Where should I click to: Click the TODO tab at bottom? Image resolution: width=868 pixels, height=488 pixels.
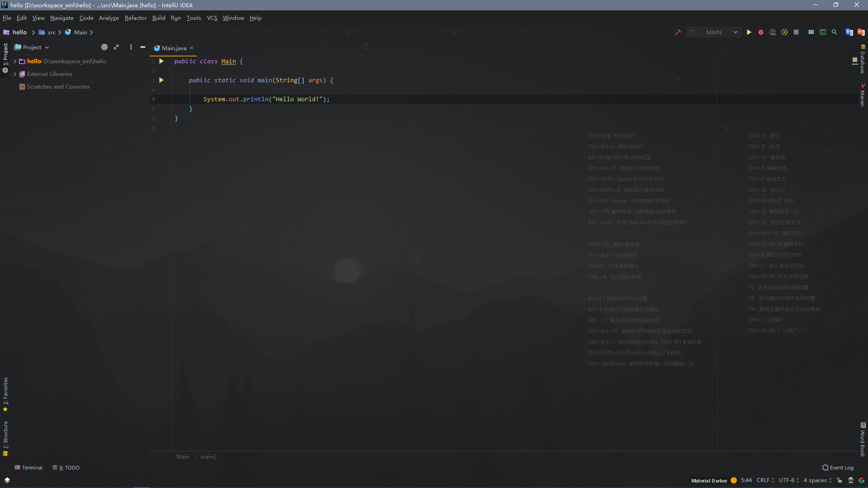68,468
